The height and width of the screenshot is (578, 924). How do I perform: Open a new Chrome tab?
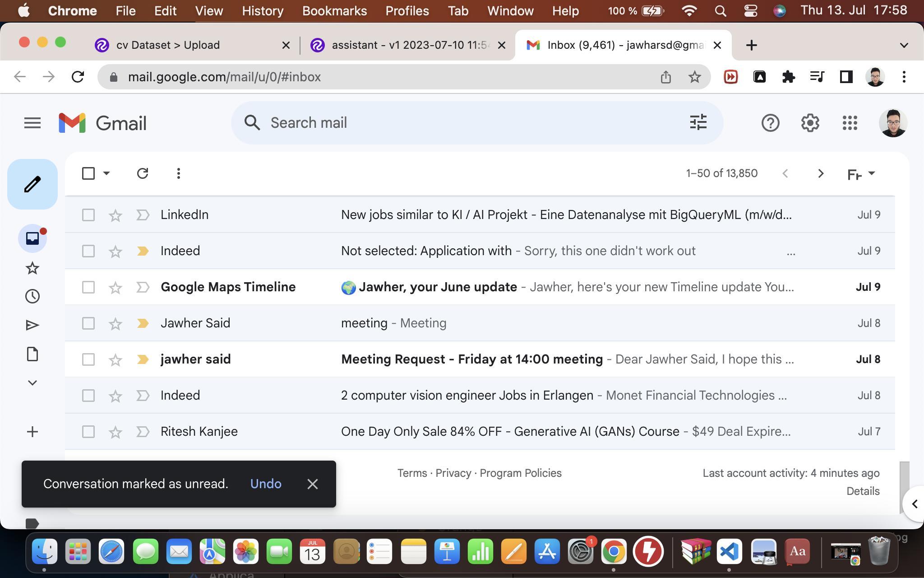click(752, 45)
